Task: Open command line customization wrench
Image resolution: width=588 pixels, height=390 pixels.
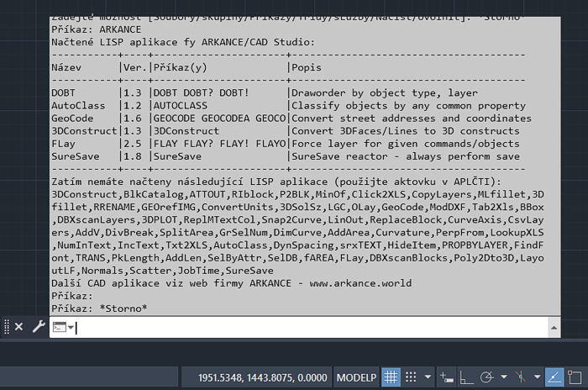Action: (x=38, y=327)
